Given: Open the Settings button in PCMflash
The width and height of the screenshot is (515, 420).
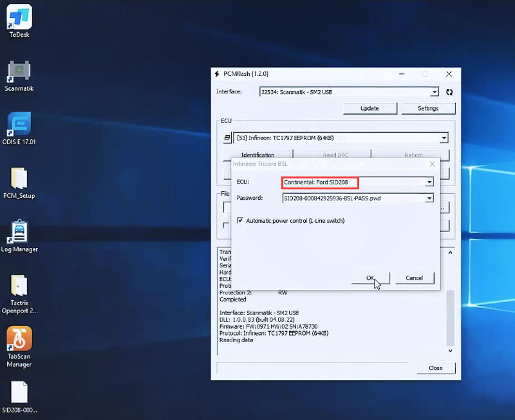Looking at the screenshot, I should pos(428,108).
